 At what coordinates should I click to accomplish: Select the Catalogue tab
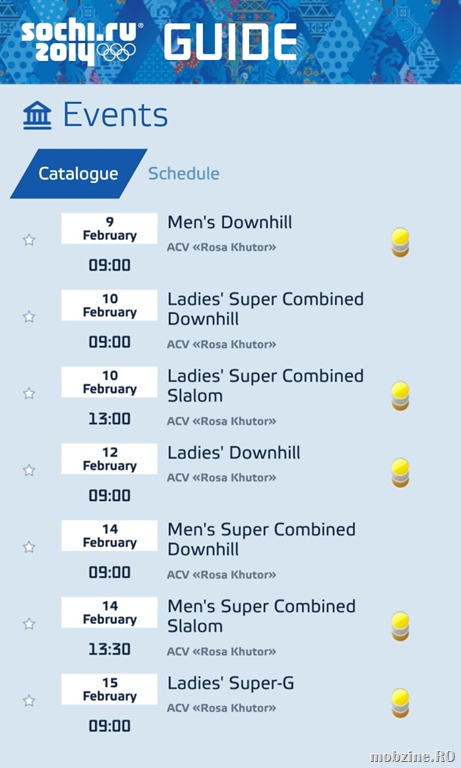coord(78,173)
